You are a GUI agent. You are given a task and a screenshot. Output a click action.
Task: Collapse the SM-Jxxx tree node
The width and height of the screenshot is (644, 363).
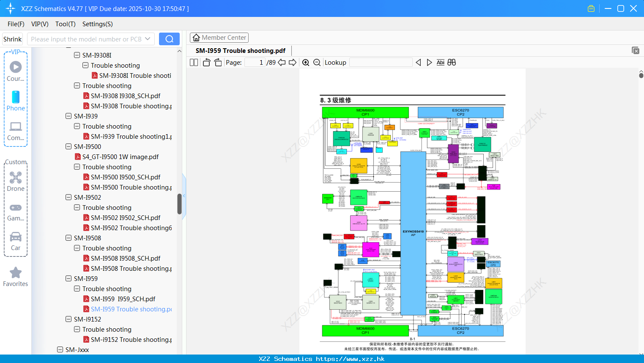point(60,349)
